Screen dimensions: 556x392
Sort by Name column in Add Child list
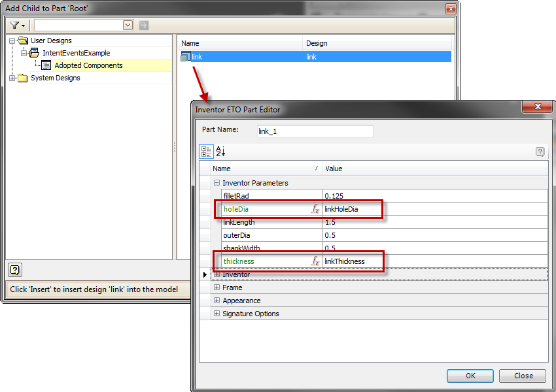239,43
